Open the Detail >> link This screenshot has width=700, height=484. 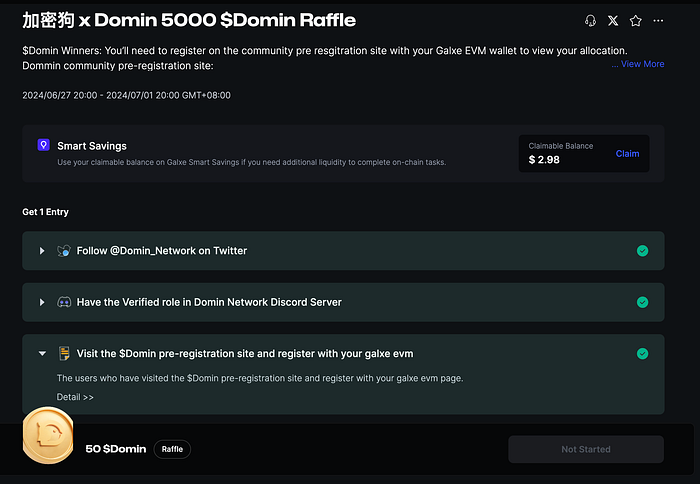75,397
